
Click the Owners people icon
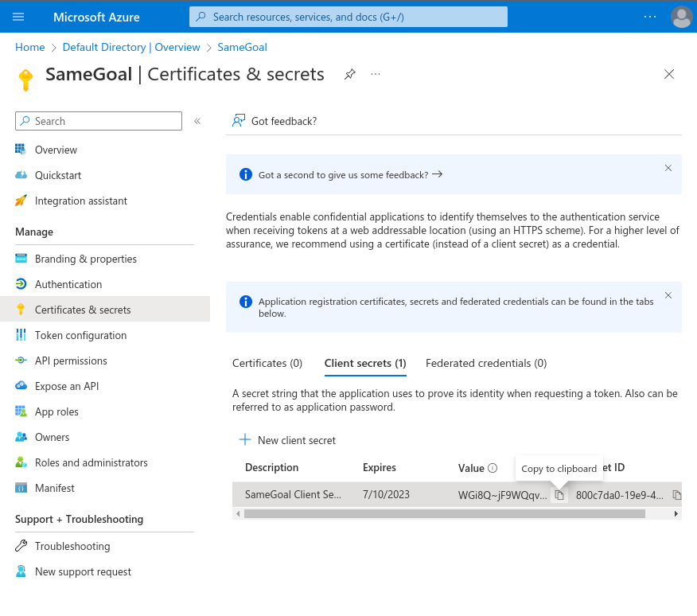[x=21, y=437]
